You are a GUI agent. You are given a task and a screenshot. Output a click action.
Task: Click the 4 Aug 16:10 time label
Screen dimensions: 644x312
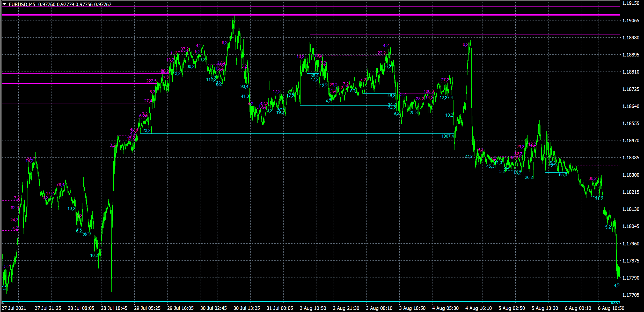(478, 308)
